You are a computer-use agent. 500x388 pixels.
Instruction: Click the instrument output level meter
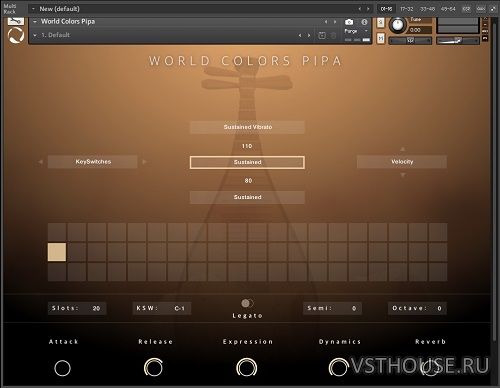pos(458,26)
